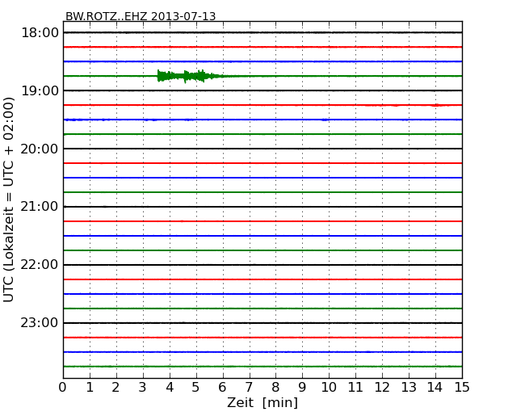Select the x-axis minute tick label 10
This screenshot has height=420, width=525.
329,388
